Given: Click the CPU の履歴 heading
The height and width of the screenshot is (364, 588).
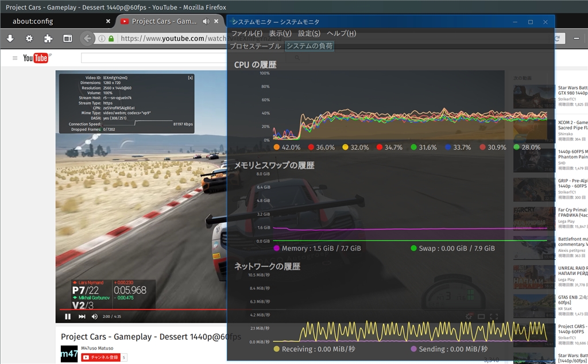Looking at the screenshot, I should pos(256,65).
